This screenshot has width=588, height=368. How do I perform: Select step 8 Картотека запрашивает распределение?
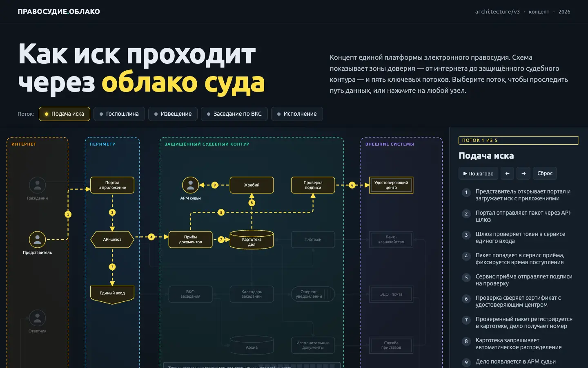(x=519, y=344)
